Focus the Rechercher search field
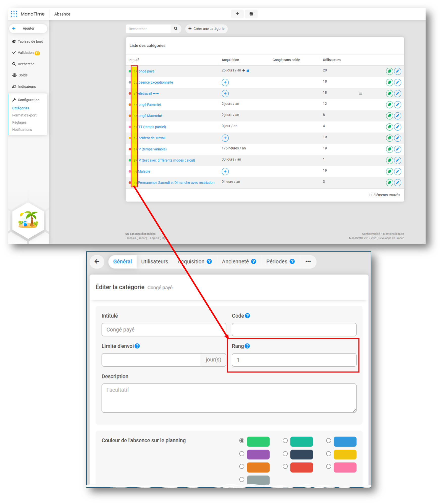This screenshot has height=504, width=442. coord(148,29)
